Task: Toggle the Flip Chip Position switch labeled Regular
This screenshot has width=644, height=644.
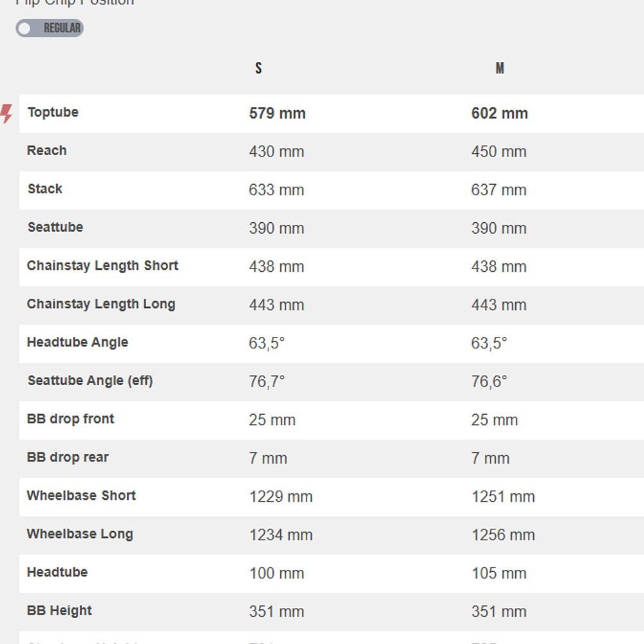Action: click(50, 28)
